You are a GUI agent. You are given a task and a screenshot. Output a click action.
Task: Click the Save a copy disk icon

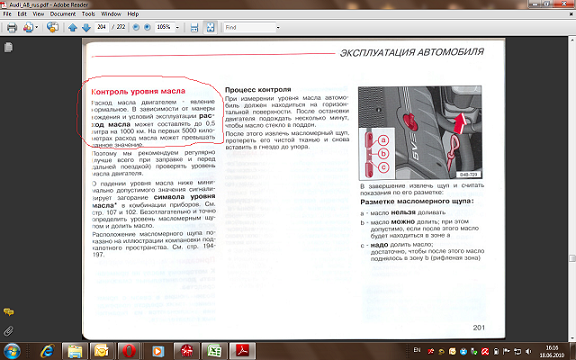[194, 28]
